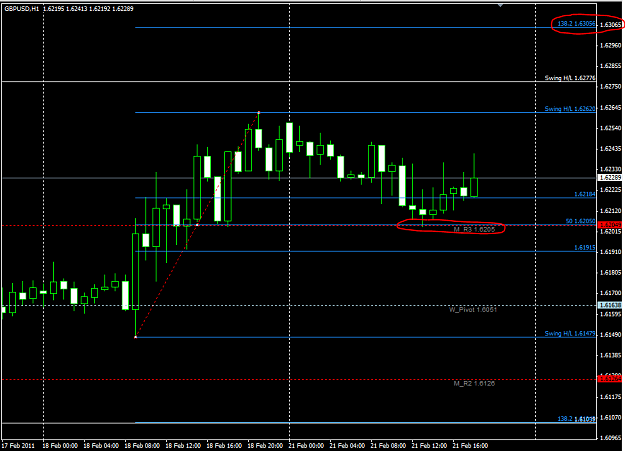Click the "18 Feb 08:00" time axis label

coord(142,445)
